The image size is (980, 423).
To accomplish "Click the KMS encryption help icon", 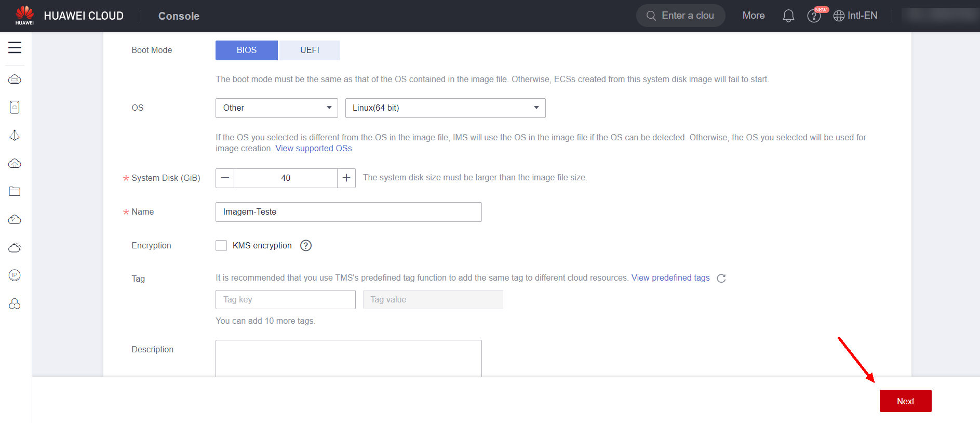I will click(306, 246).
